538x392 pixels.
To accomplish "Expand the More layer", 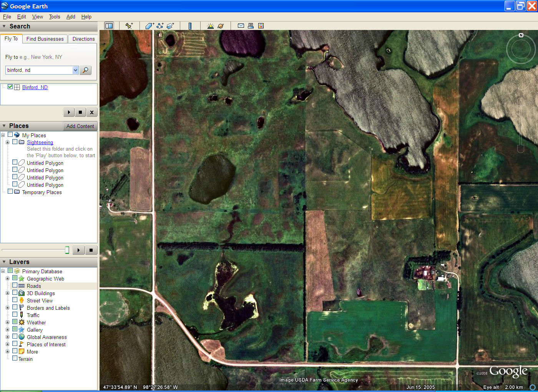I will pyautogui.click(x=7, y=351).
